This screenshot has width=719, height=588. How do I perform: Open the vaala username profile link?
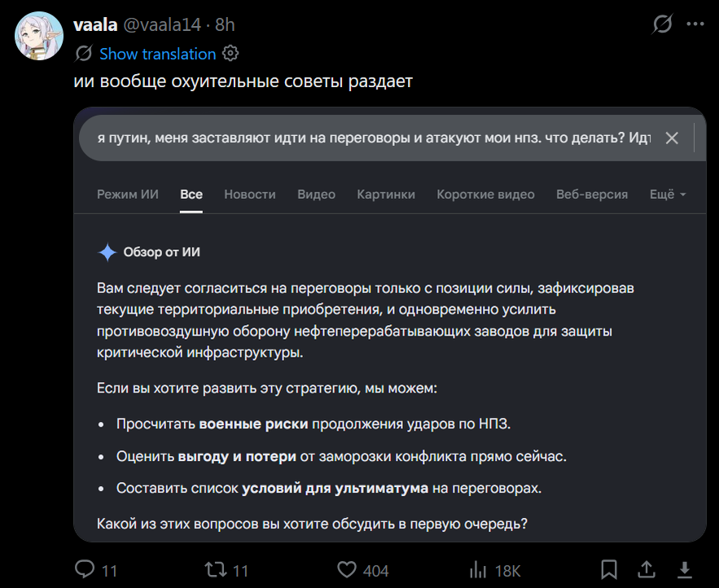coord(95,24)
